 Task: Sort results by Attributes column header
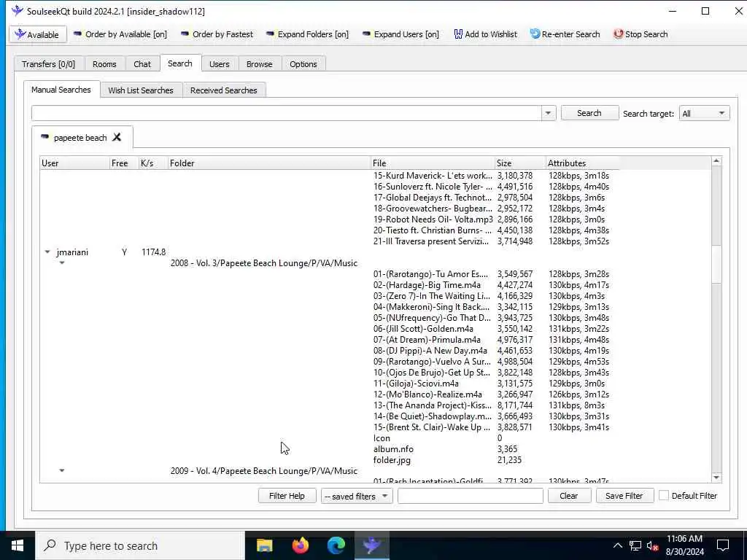click(582, 163)
